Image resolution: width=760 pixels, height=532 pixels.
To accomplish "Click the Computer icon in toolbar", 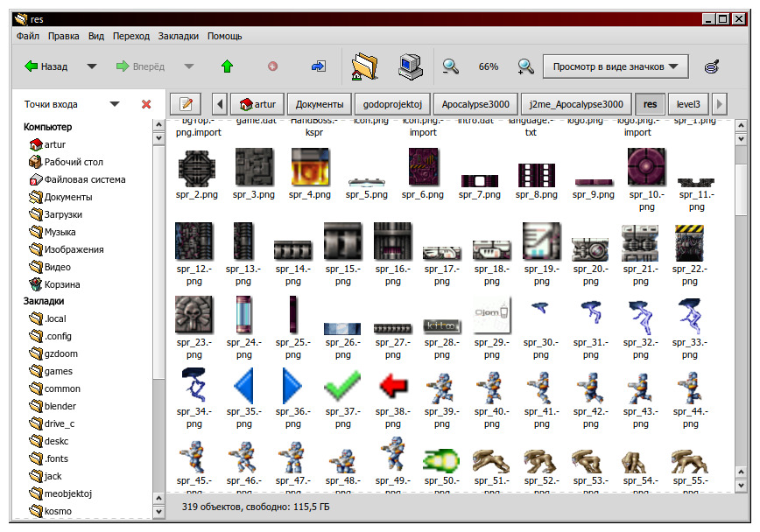I will tap(409, 66).
